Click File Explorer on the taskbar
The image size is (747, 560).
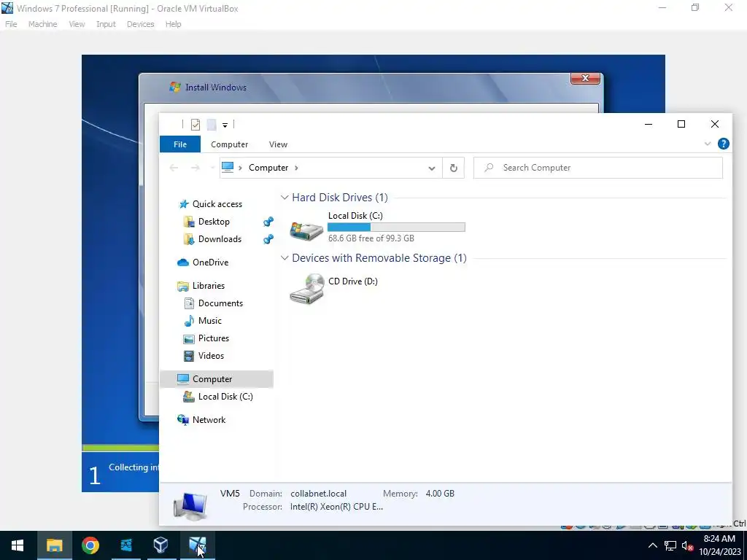point(54,545)
